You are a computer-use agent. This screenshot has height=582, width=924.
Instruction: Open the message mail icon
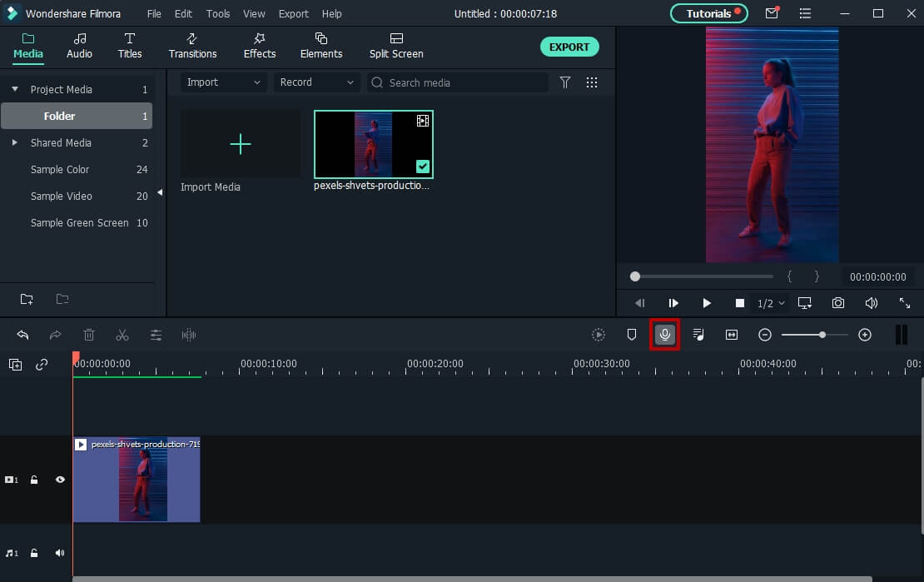(x=772, y=13)
